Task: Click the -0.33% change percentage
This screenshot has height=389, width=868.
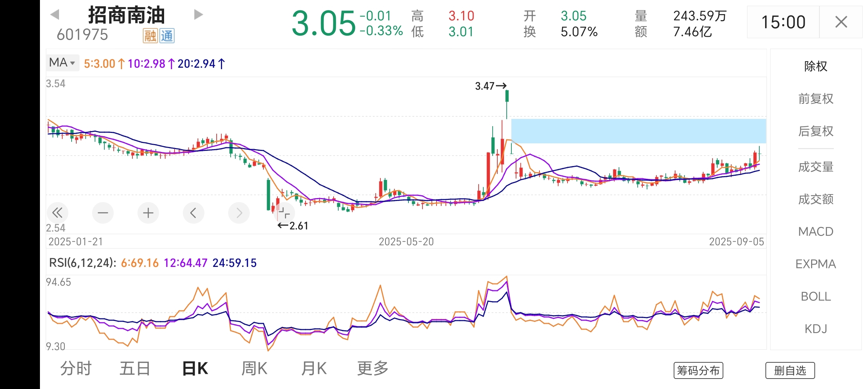Action: click(x=381, y=31)
